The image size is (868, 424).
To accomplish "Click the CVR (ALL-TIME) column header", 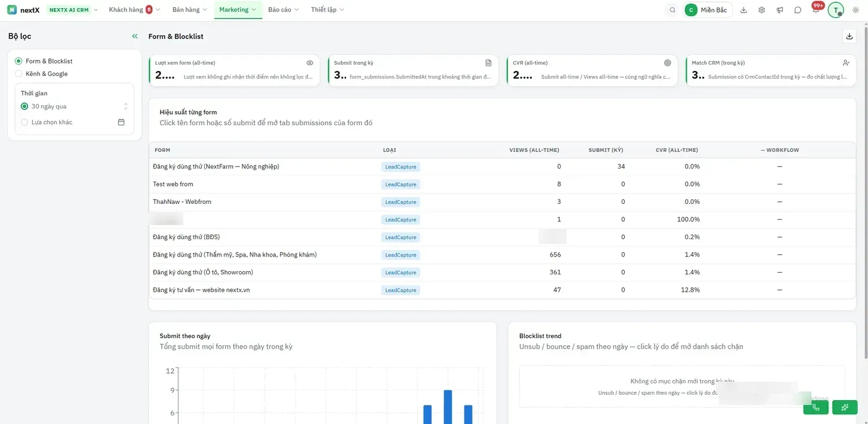I will 676,150.
